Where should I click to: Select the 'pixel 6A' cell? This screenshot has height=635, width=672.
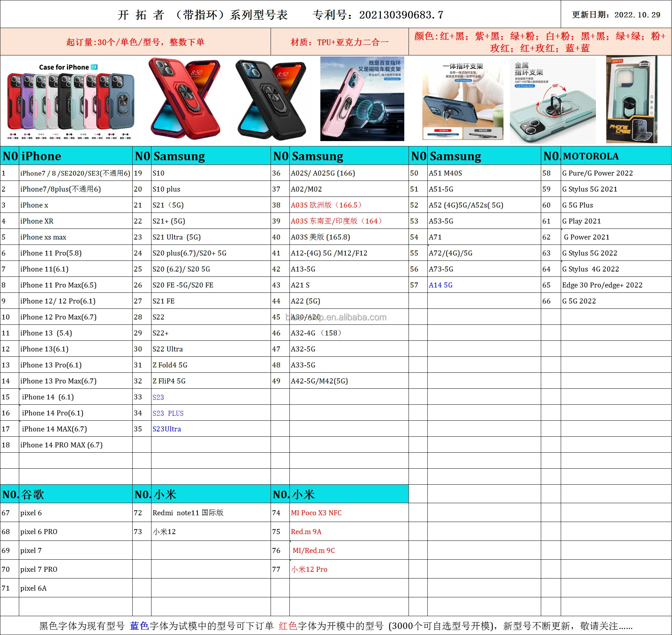point(76,588)
